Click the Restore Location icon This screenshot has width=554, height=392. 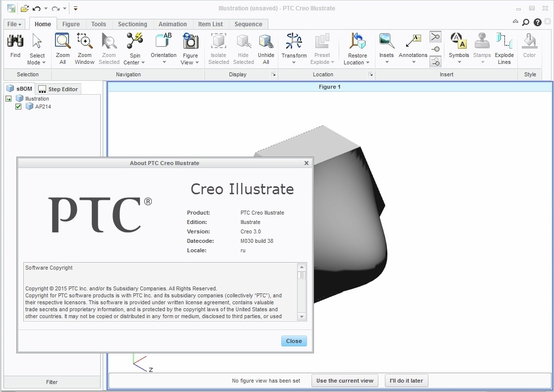pos(357,41)
